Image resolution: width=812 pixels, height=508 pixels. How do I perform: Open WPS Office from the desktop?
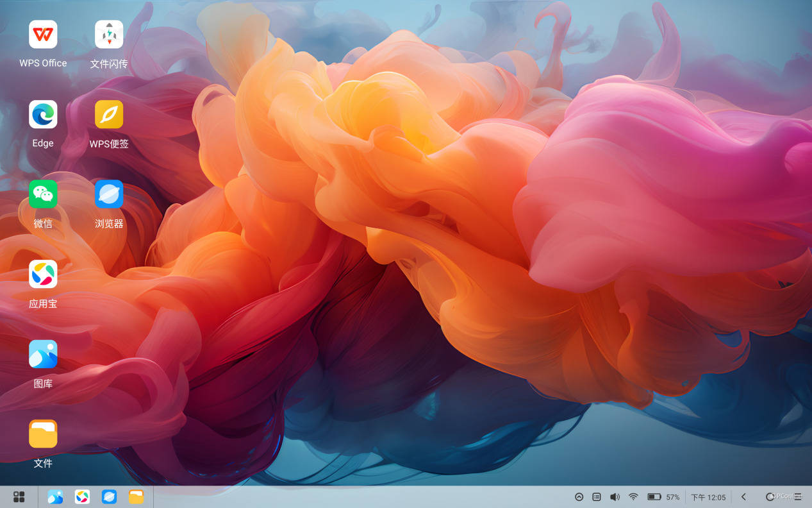43,35
